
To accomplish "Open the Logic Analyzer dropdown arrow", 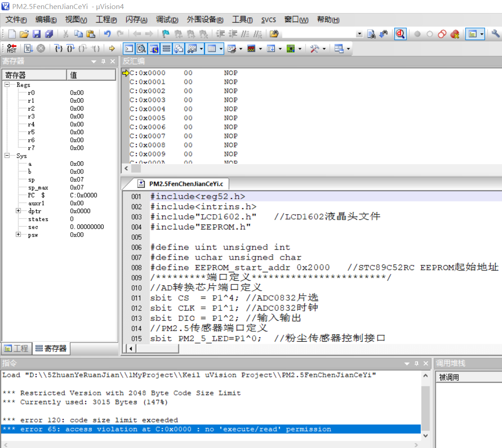I will tap(260, 49).
